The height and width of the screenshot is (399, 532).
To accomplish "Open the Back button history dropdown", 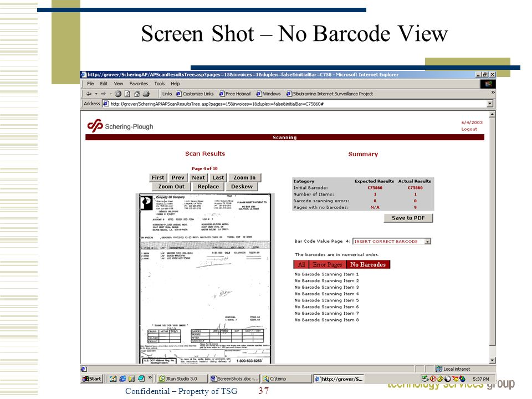I will [96, 94].
